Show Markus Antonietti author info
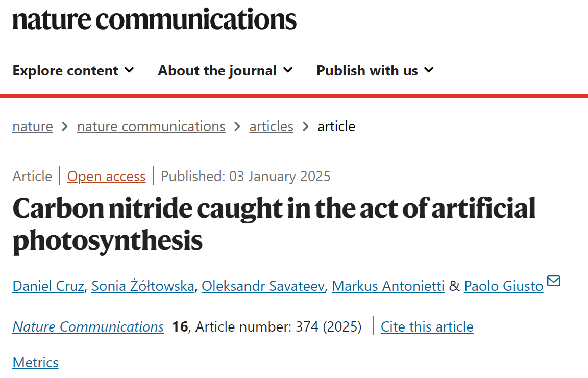588x378 pixels. (x=388, y=286)
